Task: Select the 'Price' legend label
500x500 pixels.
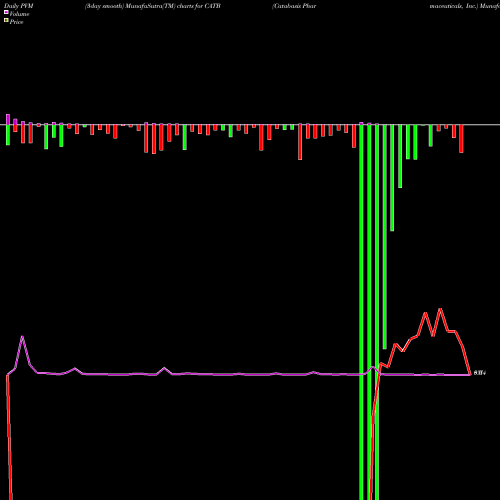Action: 16,22
